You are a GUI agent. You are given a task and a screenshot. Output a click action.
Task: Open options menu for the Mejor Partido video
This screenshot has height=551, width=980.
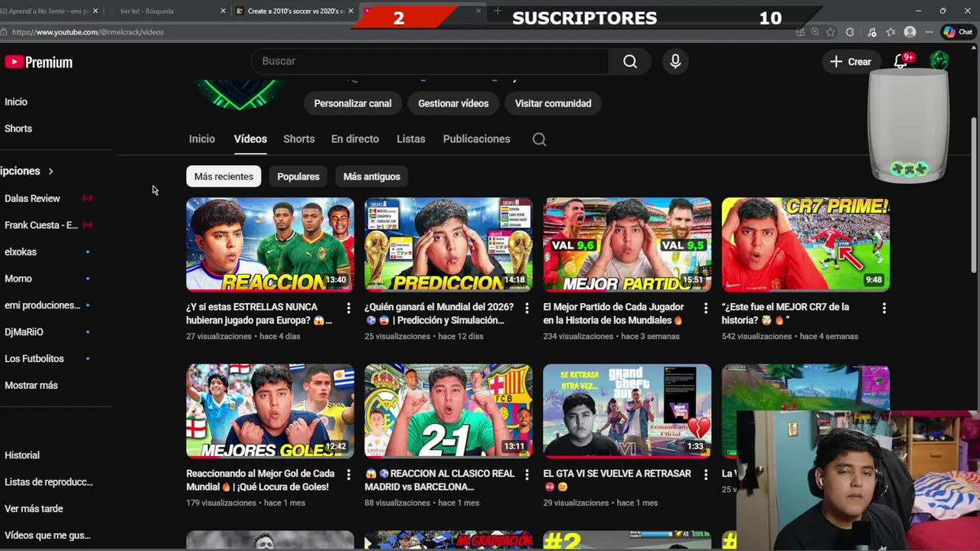pyautogui.click(x=706, y=308)
